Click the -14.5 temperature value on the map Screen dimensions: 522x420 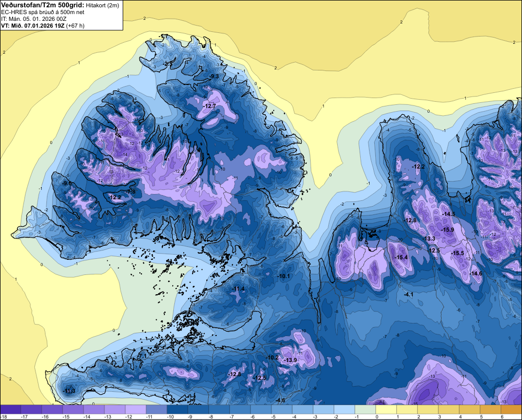tap(448, 214)
